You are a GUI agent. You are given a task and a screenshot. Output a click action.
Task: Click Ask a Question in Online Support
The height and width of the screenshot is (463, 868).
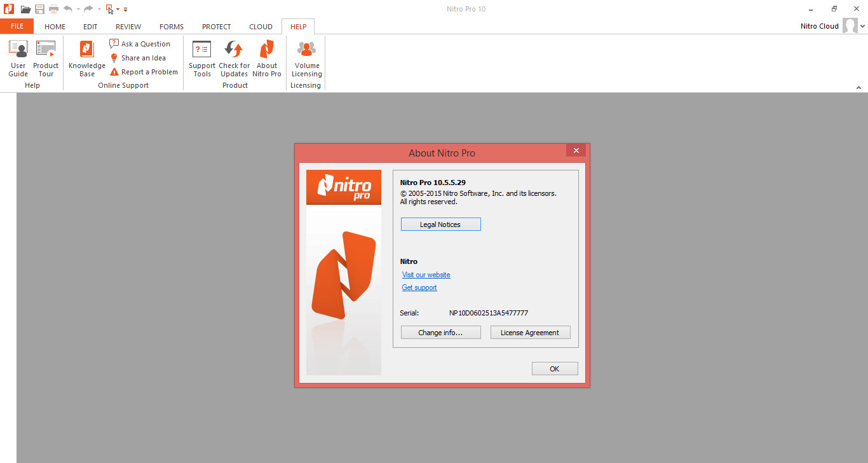pyautogui.click(x=140, y=44)
